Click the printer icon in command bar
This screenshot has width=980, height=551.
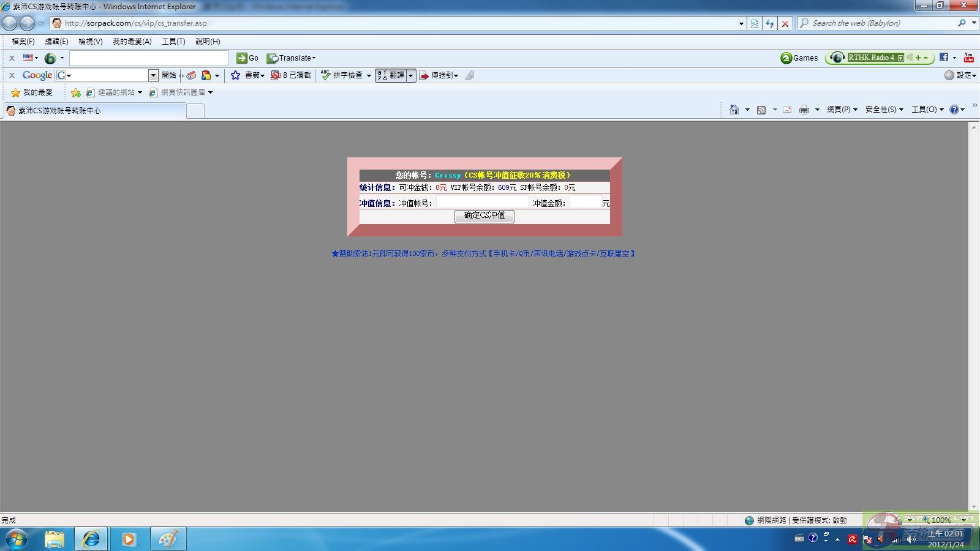[x=804, y=110]
